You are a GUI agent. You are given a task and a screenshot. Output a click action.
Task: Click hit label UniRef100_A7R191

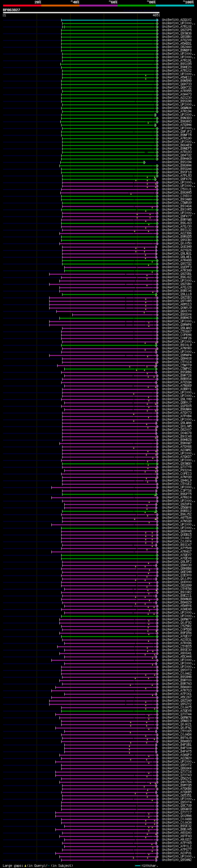pyautogui.click(x=177, y=61)
